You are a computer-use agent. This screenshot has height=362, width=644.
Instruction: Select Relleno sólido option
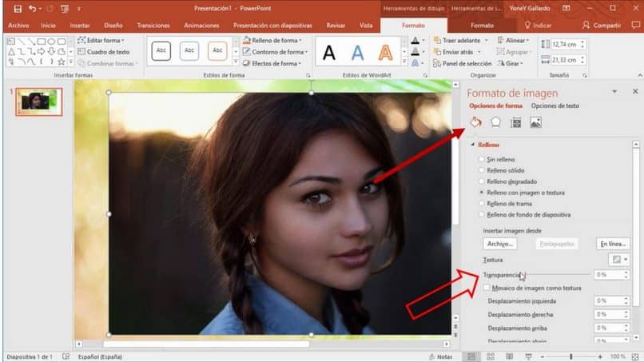[502, 170]
